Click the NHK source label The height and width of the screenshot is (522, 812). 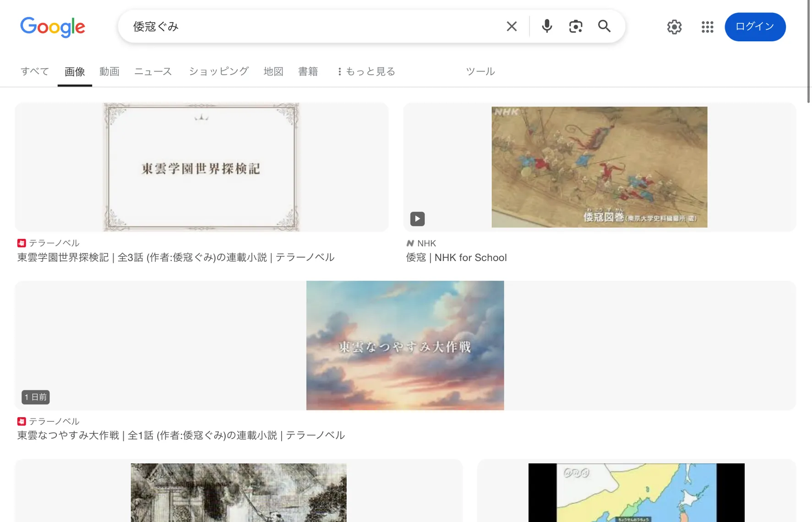pyautogui.click(x=426, y=244)
